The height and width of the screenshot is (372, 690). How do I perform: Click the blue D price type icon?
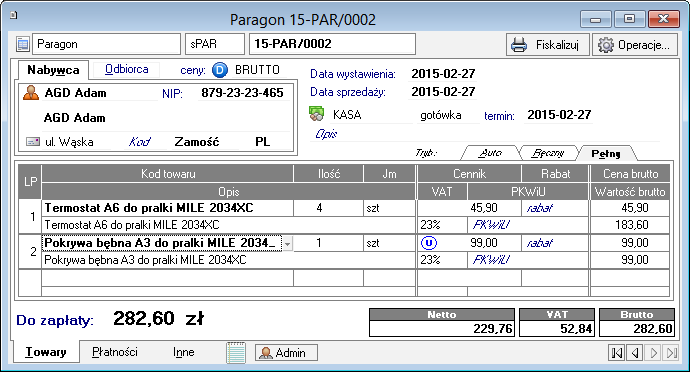pyautogui.click(x=220, y=70)
